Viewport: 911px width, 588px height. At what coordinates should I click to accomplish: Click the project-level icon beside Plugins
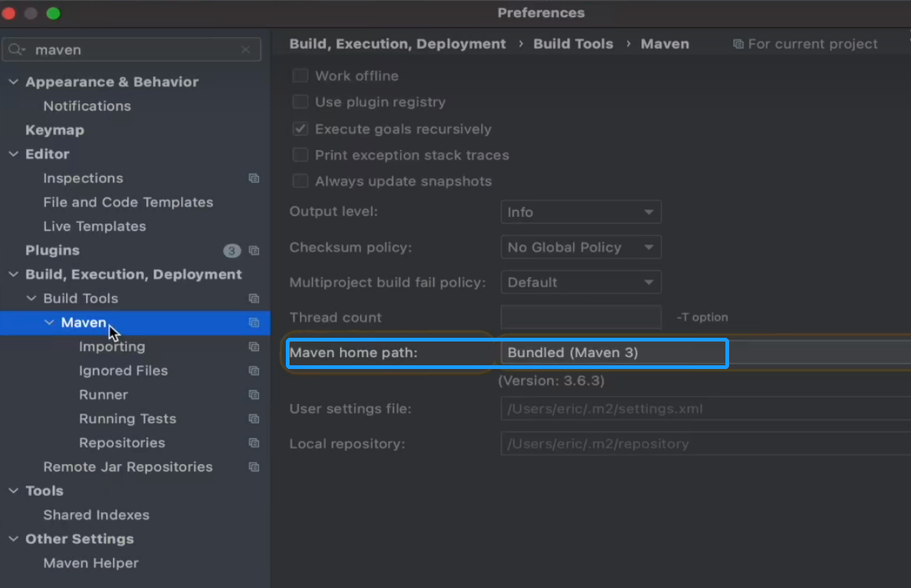coord(254,251)
